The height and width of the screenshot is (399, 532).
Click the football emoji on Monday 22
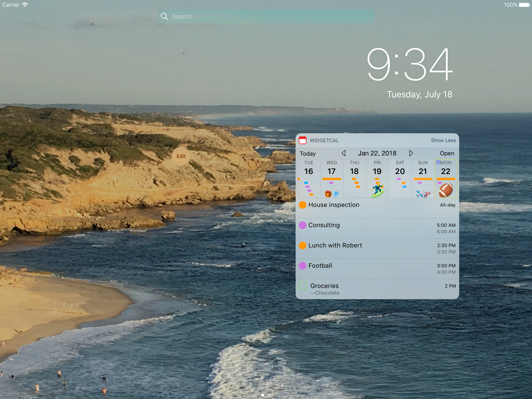(x=446, y=190)
